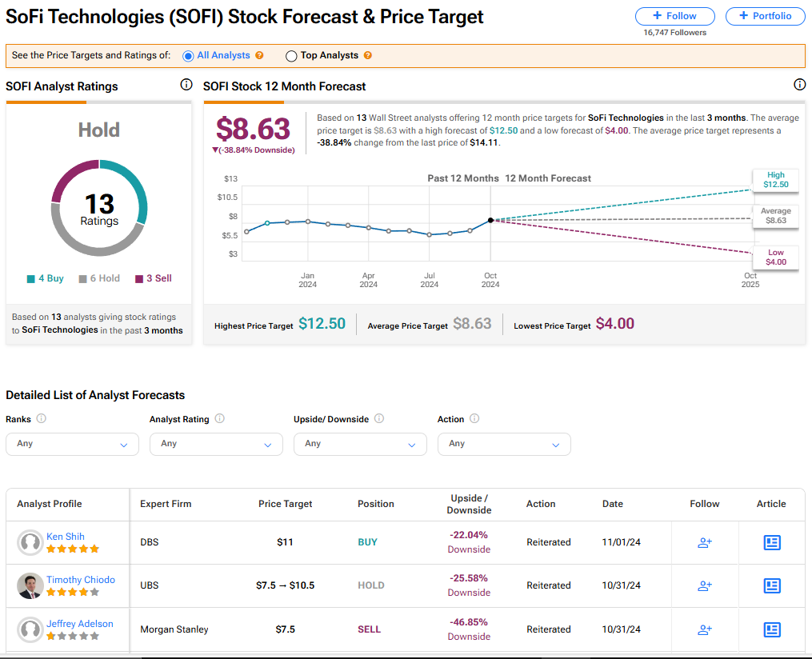Click the Date column header
Viewport: 812px width, 659px height.
coord(613,504)
